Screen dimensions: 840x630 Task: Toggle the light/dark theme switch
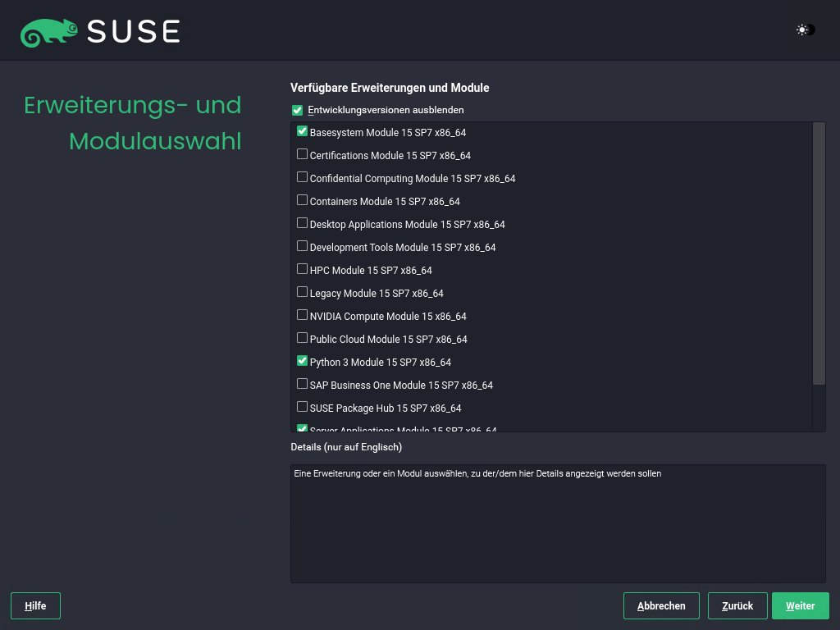[x=806, y=30]
